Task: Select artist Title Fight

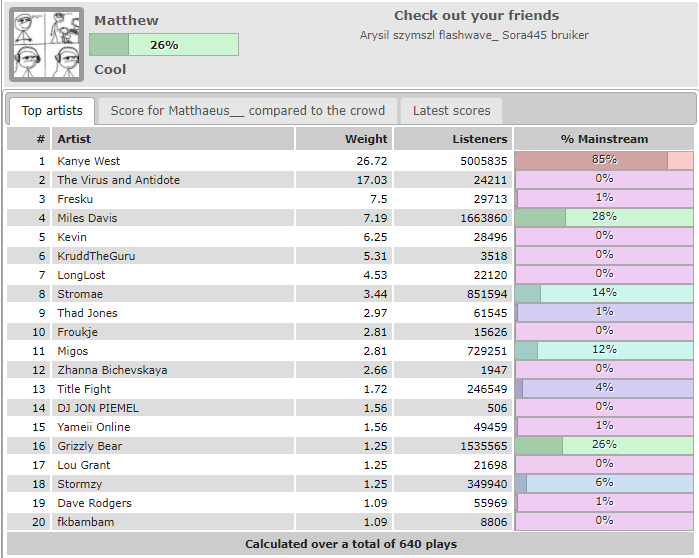Action: pos(83,389)
